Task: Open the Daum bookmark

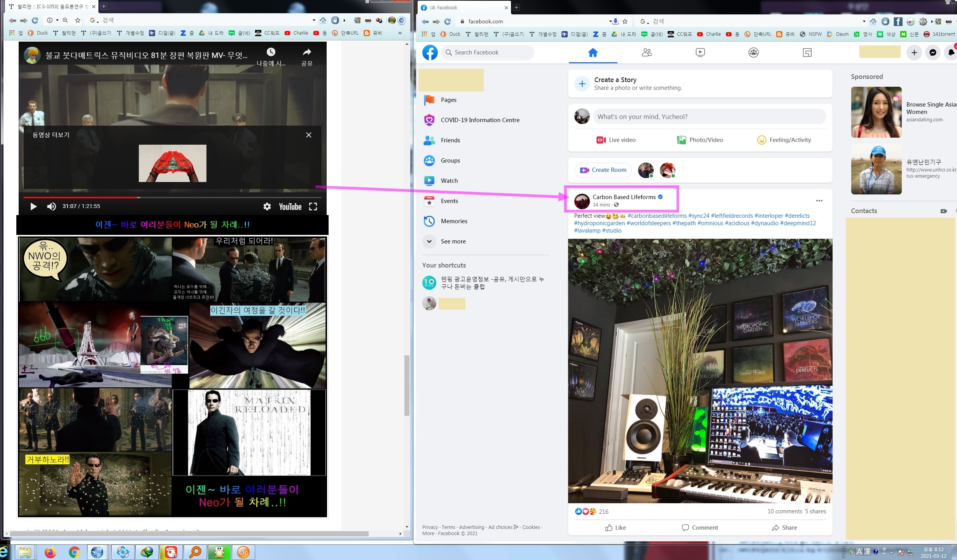Action: tap(838, 34)
